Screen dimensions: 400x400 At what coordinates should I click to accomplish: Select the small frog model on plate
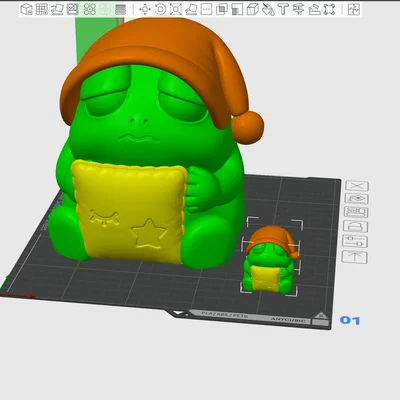(x=271, y=260)
